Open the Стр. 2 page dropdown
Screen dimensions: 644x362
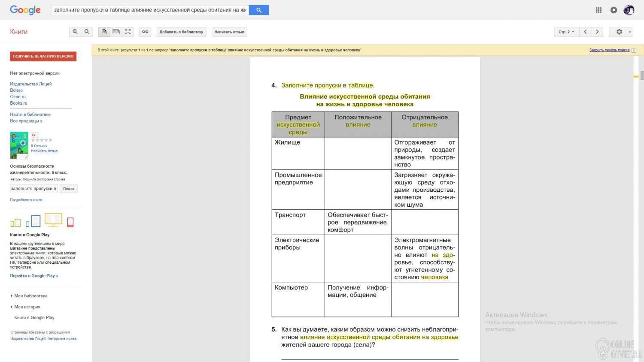click(566, 32)
